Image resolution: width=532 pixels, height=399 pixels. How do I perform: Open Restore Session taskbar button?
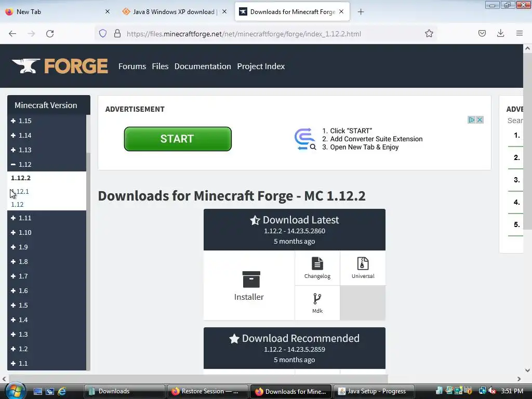click(207, 391)
